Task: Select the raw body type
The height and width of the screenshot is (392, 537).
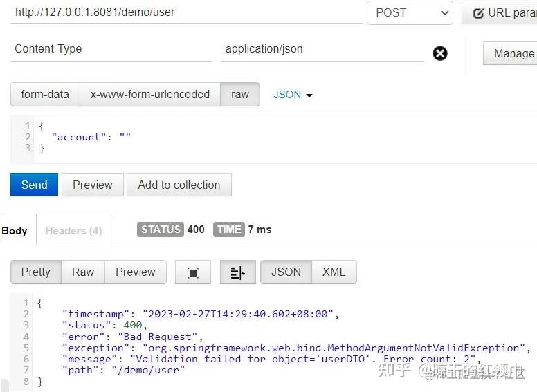Action: pos(240,95)
